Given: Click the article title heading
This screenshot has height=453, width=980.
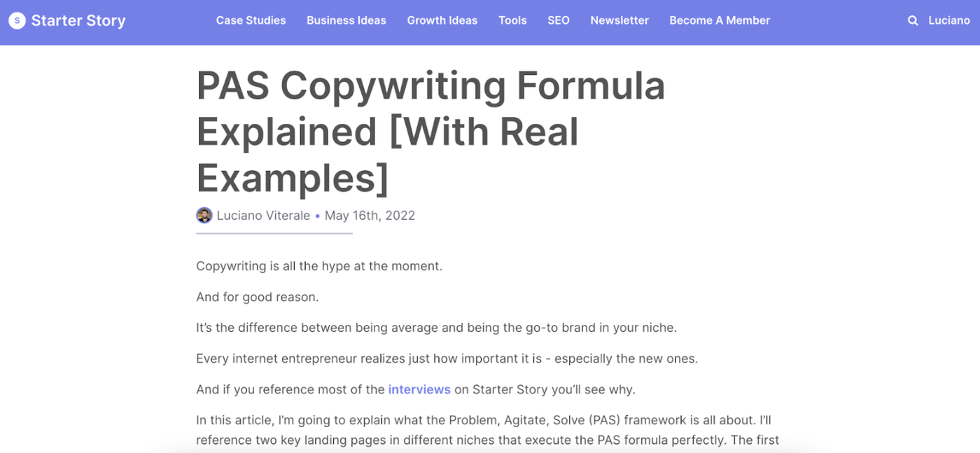Looking at the screenshot, I should click(430, 132).
